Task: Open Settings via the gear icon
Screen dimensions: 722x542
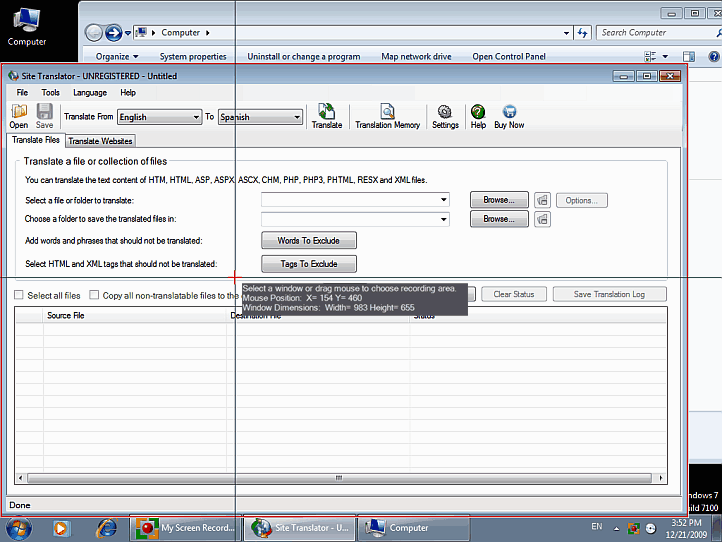Action: 445,116
